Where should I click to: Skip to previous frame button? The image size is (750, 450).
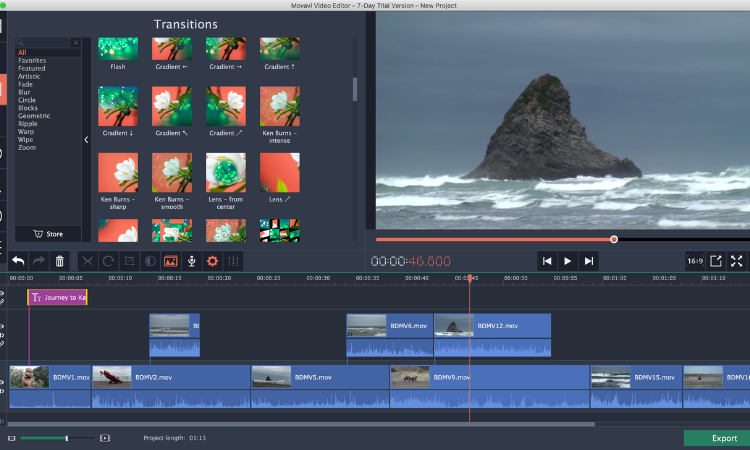[x=547, y=261]
